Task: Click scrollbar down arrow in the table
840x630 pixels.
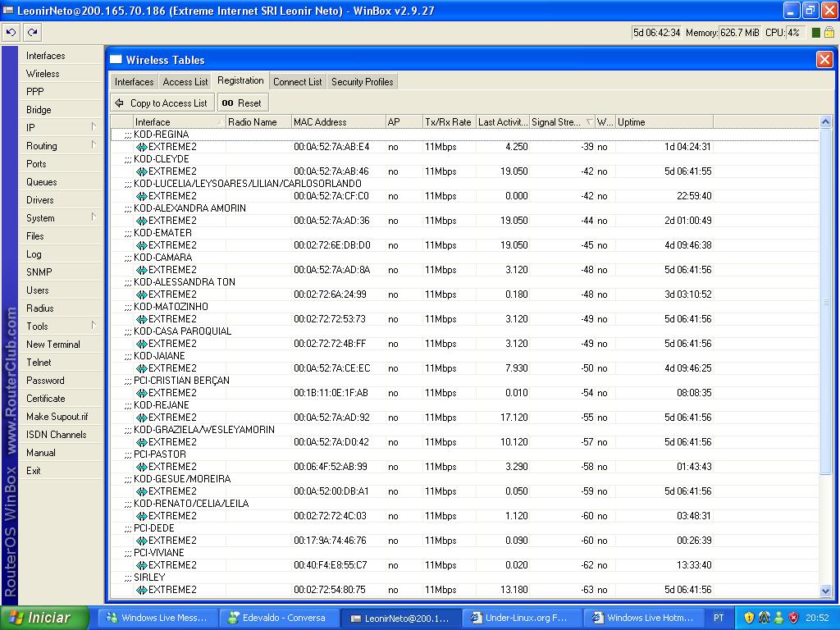Action: click(x=825, y=591)
